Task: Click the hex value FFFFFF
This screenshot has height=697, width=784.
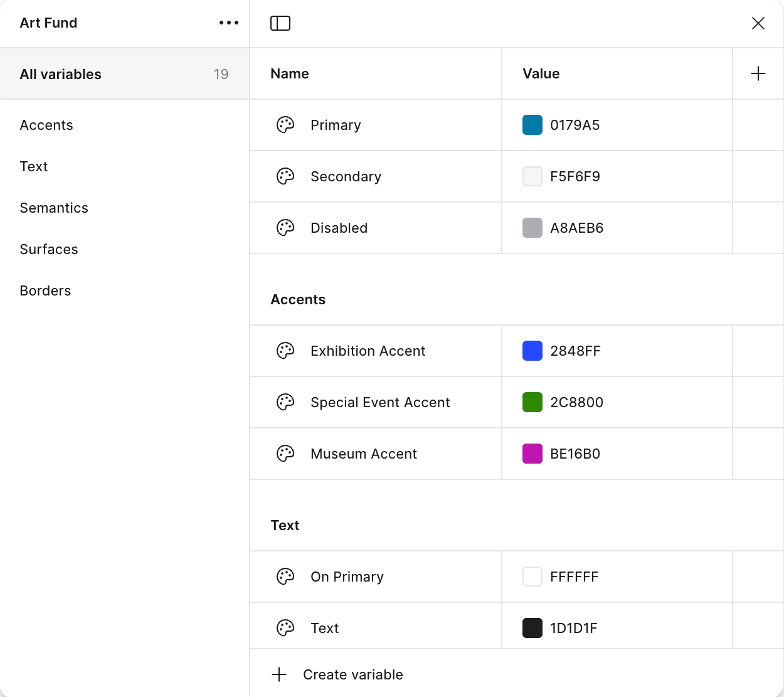Action: coord(574,577)
